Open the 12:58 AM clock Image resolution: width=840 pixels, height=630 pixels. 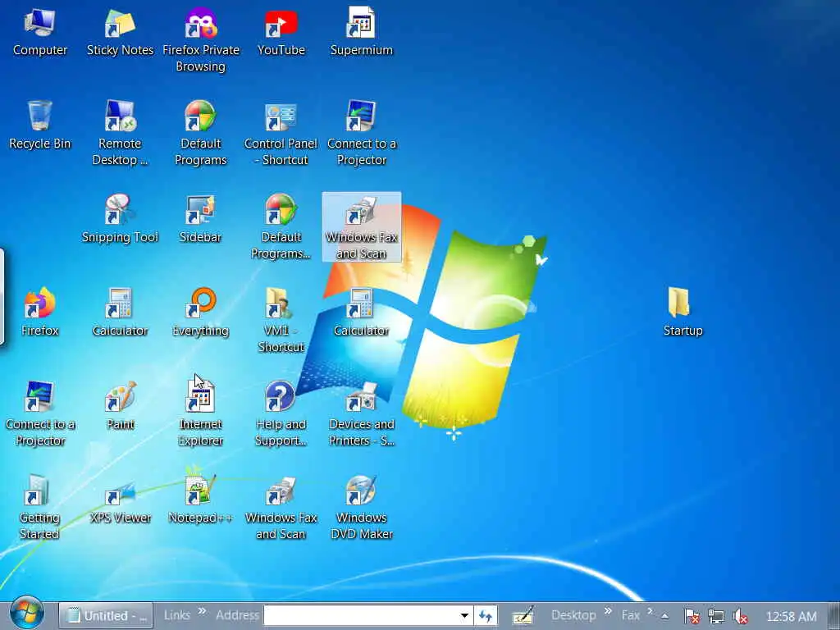coord(792,617)
